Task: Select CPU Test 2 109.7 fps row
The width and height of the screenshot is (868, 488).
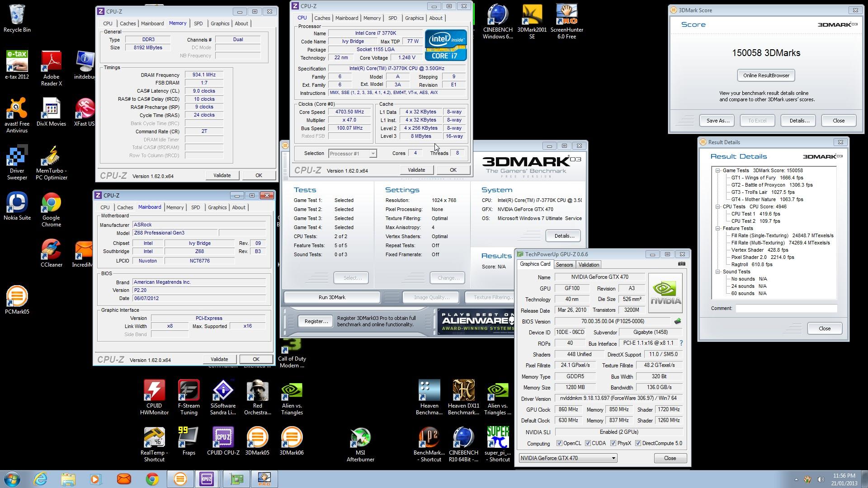Action: point(755,221)
